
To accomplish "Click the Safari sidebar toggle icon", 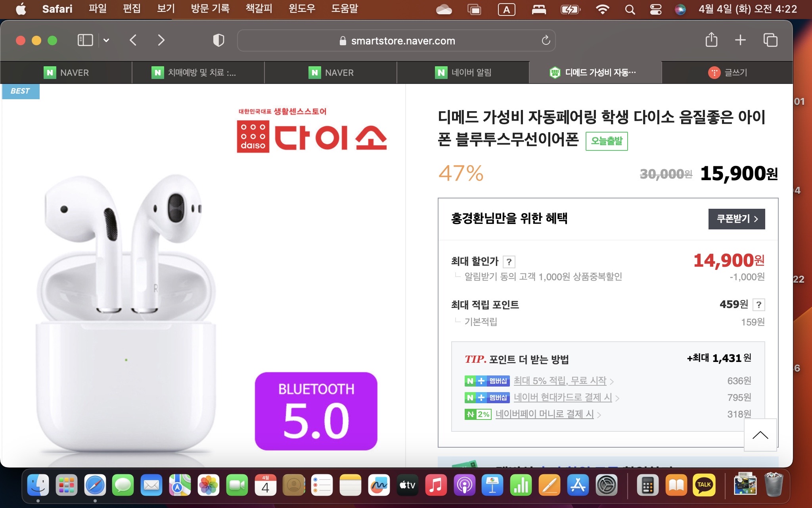I will [85, 40].
